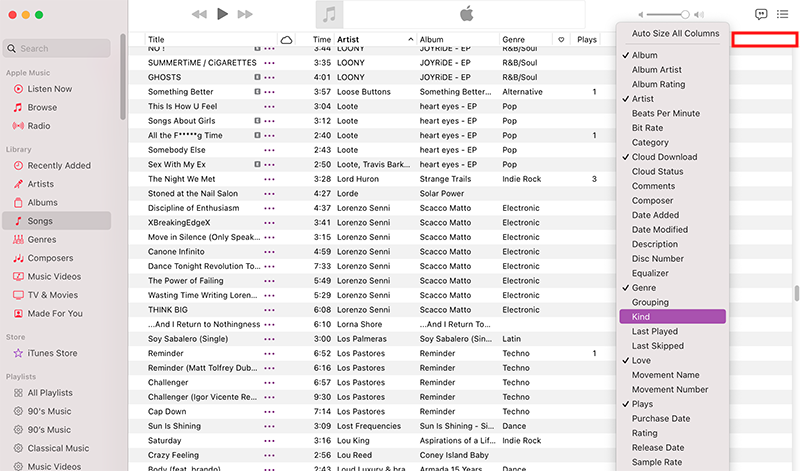Go to Albums library section
Screen dimensions: 800x471
click(x=42, y=202)
